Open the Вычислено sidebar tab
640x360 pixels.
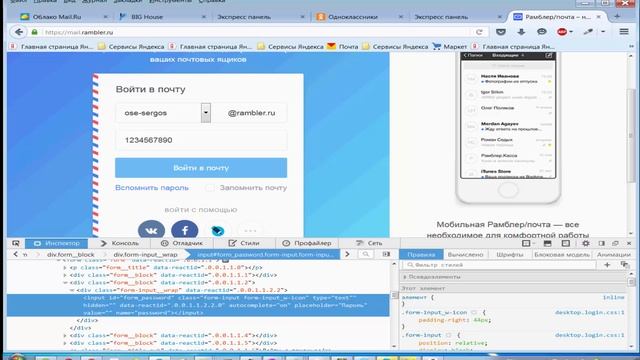click(x=465, y=255)
